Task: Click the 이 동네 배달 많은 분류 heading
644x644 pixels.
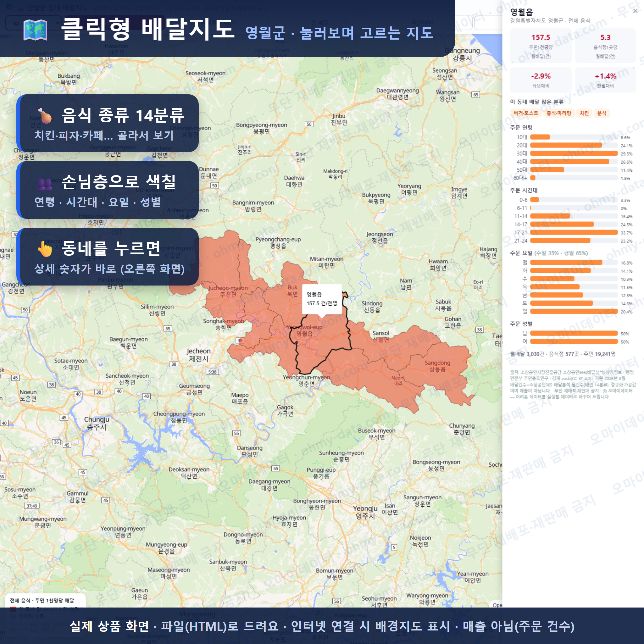Action: point(537,102)
